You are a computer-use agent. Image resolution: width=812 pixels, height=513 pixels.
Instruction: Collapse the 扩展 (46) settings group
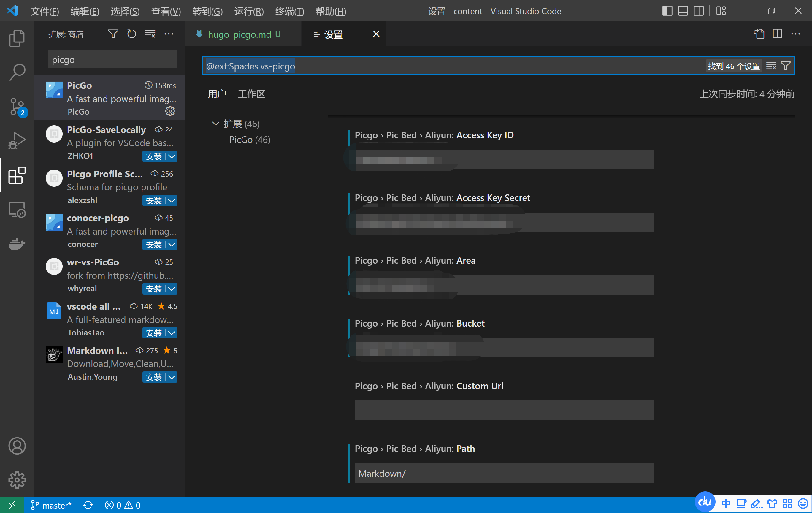[215, 123]
